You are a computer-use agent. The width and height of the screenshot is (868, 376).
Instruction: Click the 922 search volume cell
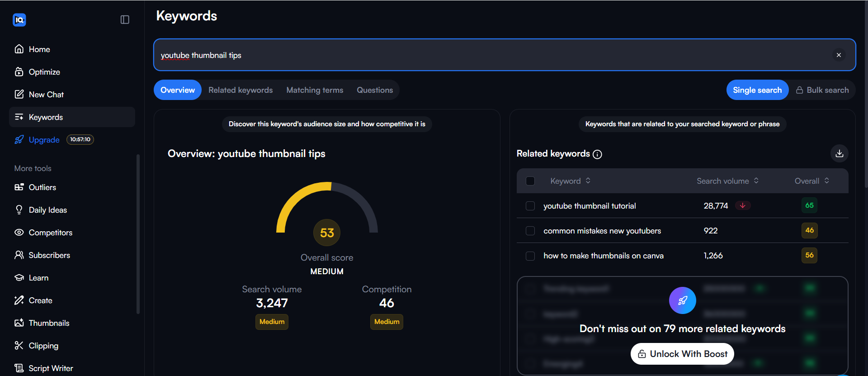click(x=710, y=231)
